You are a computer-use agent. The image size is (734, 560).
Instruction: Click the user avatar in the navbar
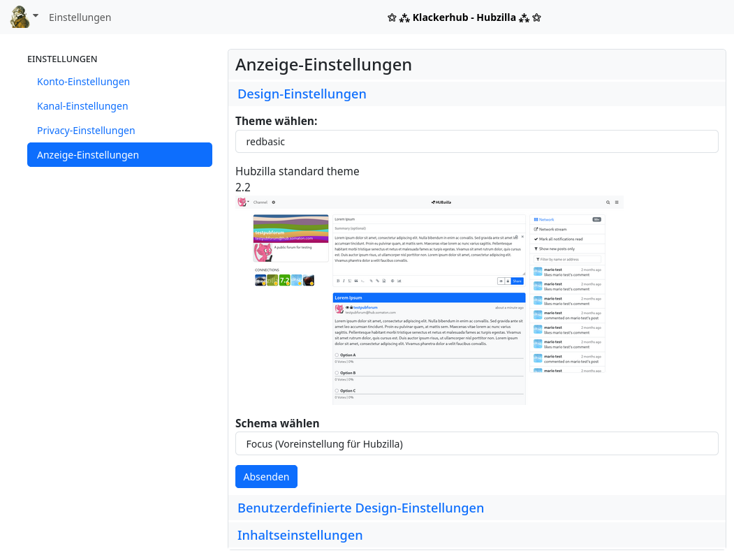[20, 17]
